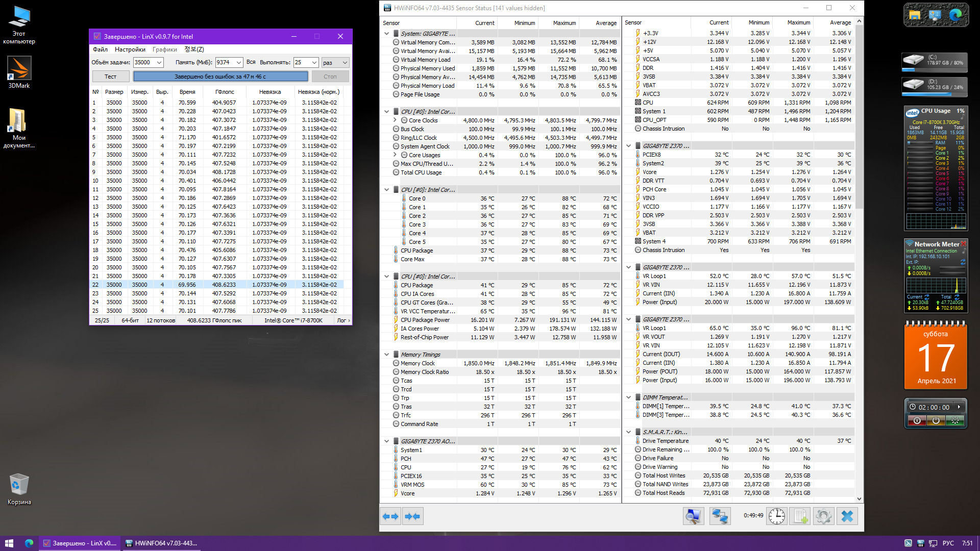Click the expand columns blue arrows button
The image size is (980, 551).
390,516
